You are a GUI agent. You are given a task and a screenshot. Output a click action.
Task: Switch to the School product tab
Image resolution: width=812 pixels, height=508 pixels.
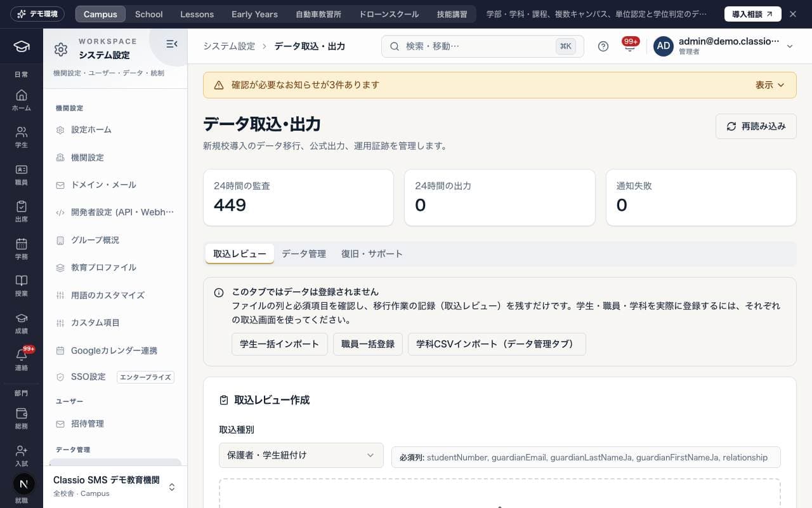tap(149, 14)
